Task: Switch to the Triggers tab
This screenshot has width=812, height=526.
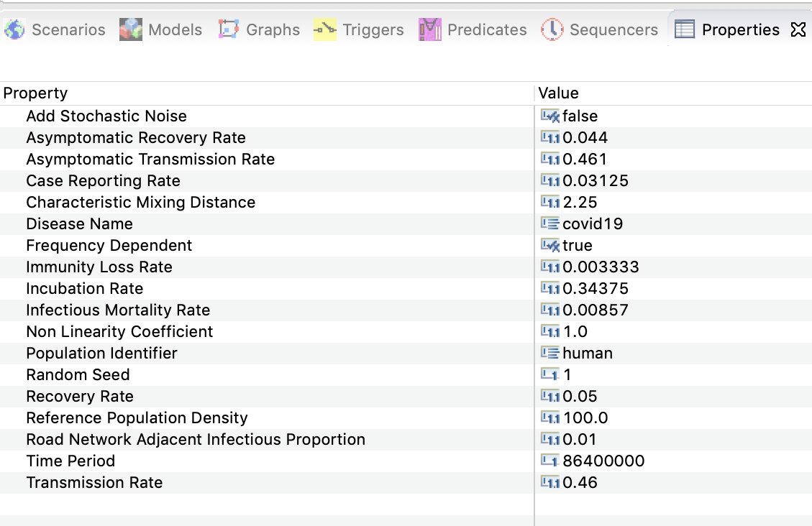Action: (359, 29)
